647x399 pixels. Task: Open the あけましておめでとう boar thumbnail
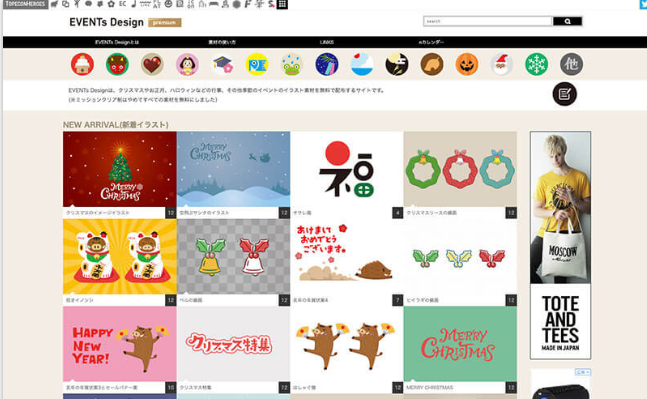point(347,257)
